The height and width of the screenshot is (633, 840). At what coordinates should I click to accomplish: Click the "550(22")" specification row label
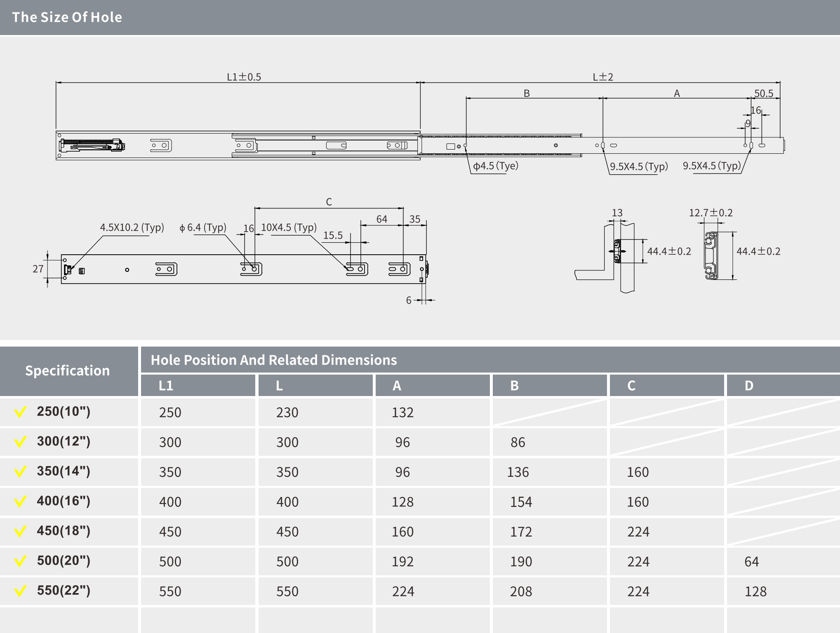coord(64,591)
